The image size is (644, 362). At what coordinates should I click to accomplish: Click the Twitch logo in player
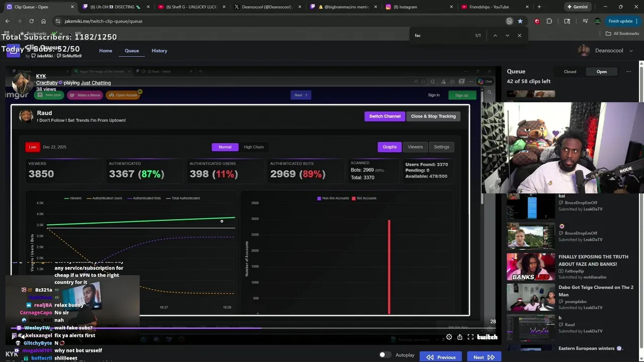click(x=487, y=337)
